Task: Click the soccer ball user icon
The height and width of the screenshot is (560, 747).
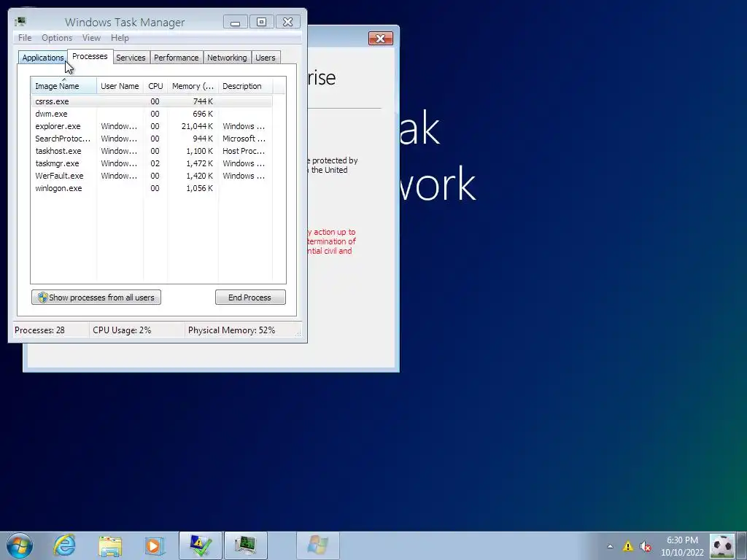Action: point(722,545)
